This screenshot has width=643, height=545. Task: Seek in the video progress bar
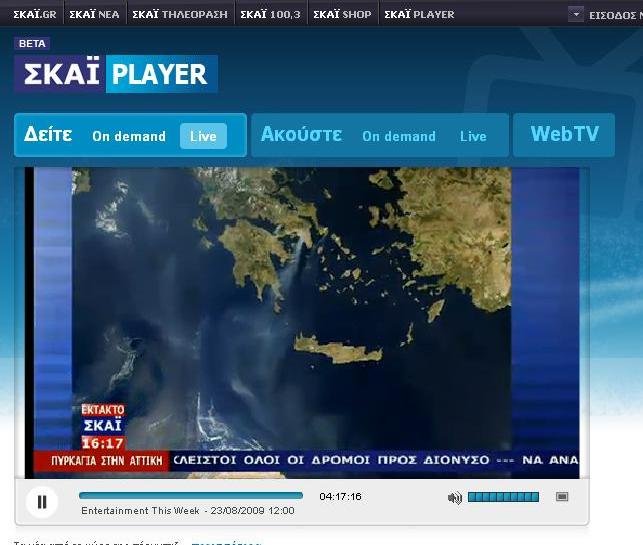(x=190, y=496)
